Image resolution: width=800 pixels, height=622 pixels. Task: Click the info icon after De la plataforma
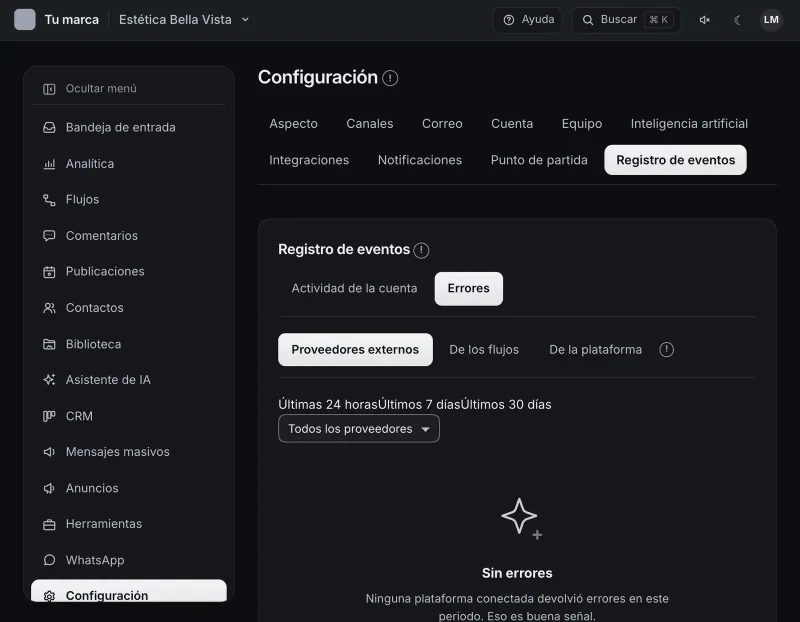pos(666,350)
